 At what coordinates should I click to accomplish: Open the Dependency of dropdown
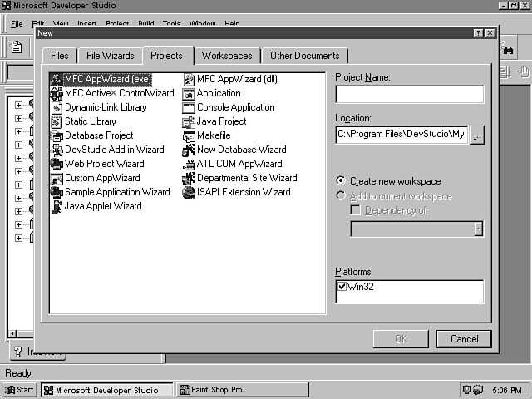[x=478, y=229]
